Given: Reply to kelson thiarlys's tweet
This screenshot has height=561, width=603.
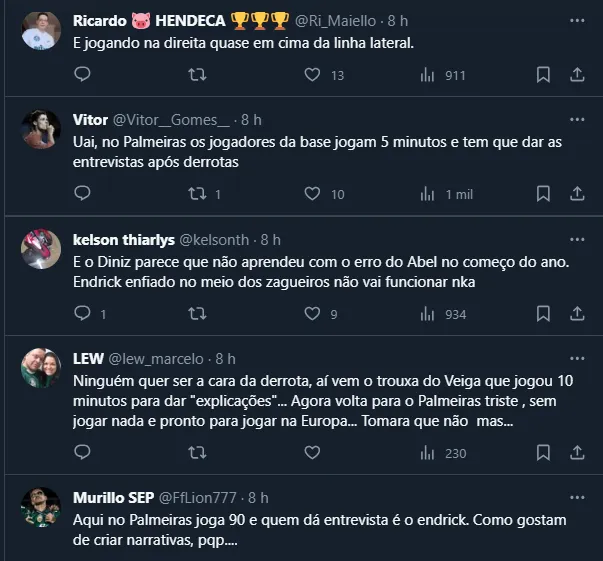Looking at the screenshot, I should tap(83, 314).
